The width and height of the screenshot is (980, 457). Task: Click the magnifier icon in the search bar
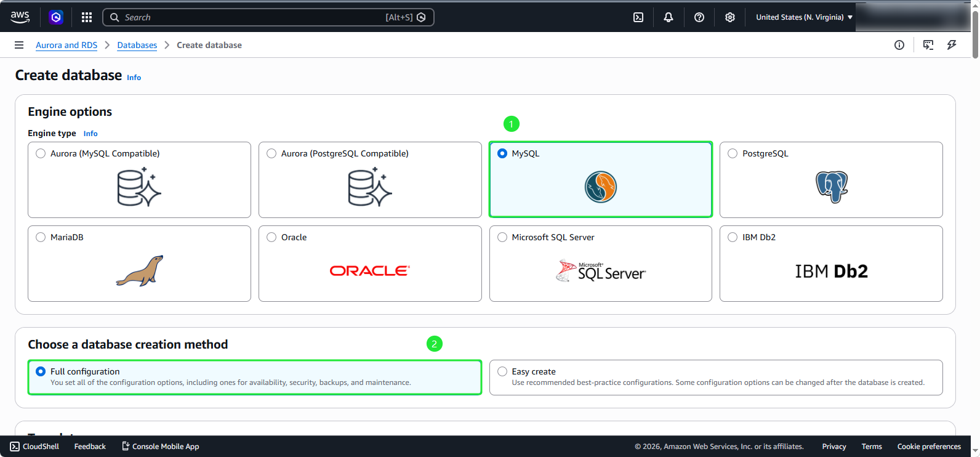point(114,17)
